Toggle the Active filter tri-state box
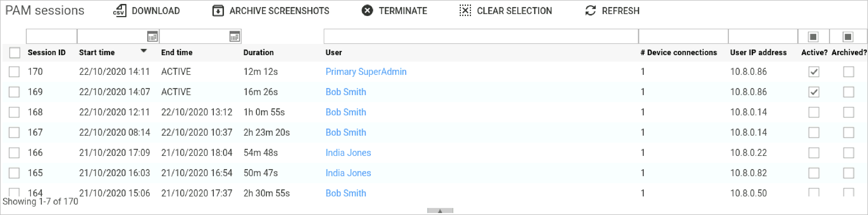This screenshot has height=215, width=868. (813, 37)
